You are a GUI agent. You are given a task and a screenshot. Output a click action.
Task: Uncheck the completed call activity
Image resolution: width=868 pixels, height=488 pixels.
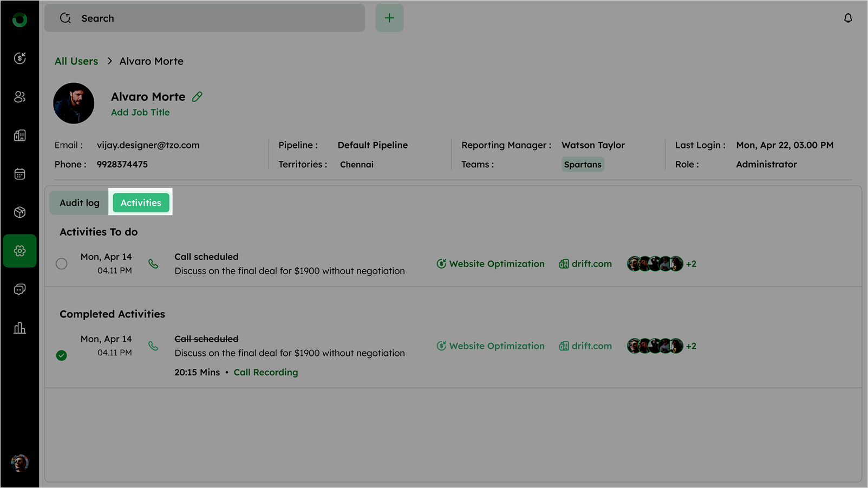pos(62,355)
